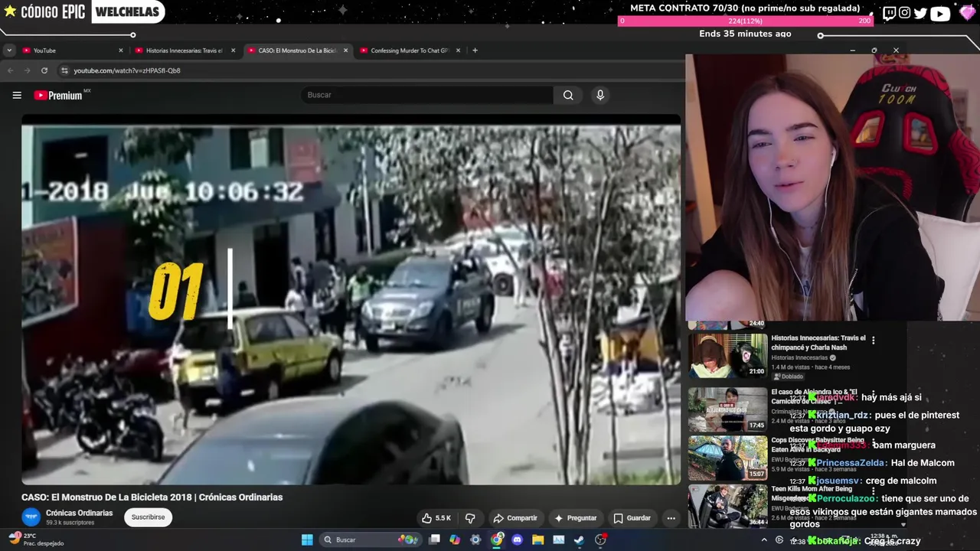Focus the YouTube Buscar search field
This screenshot has width=980, height=551.
tap(427, 95)
